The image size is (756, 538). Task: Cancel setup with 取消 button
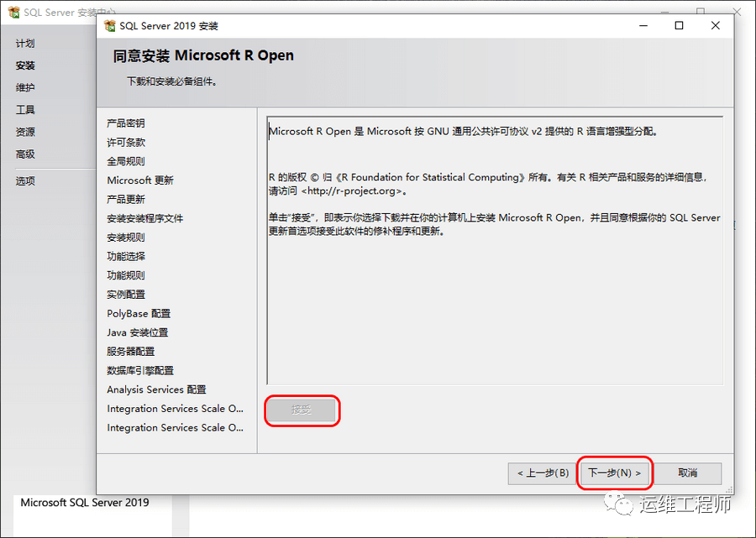(x=687, y=473)
